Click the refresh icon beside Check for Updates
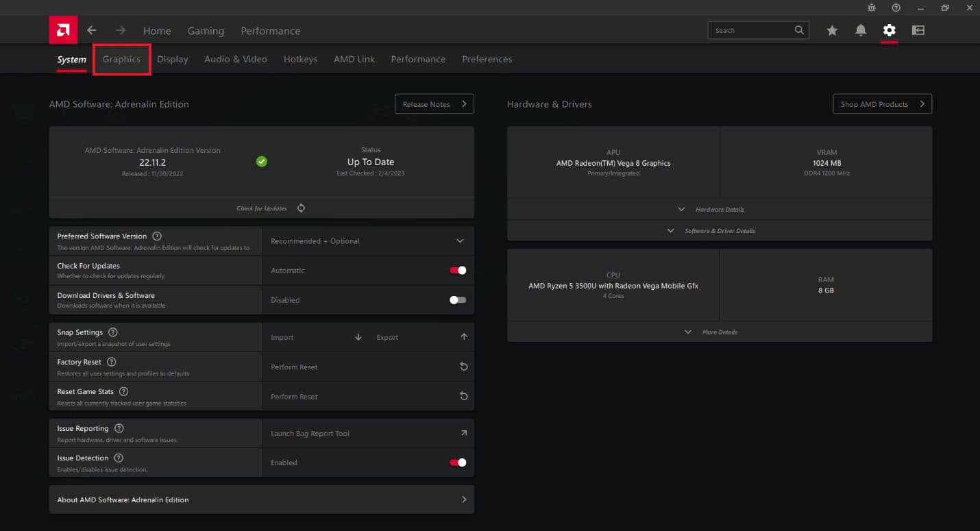Screen dimensions: 980x531 coord(301,208)
